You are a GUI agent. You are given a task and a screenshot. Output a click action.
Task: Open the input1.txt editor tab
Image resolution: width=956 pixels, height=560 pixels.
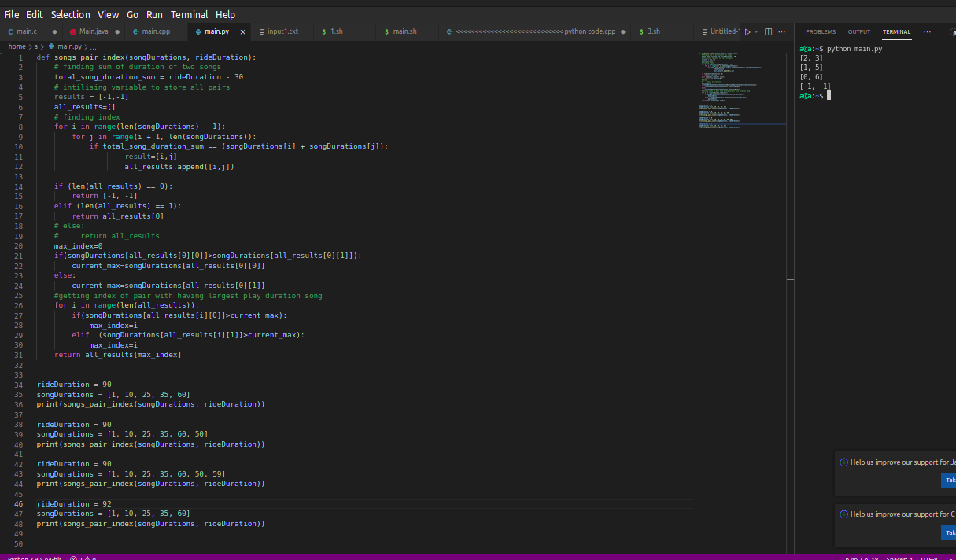pos(282,31)
